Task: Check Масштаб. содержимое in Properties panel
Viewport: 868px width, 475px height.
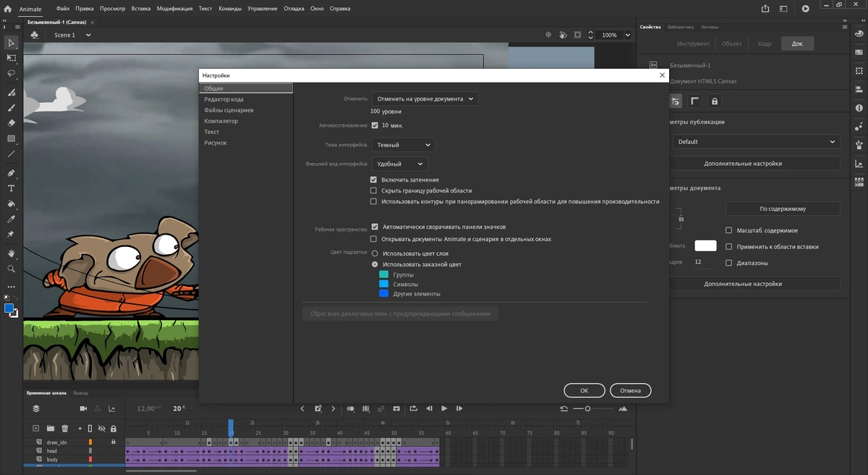Action: (x=729, y=230)
